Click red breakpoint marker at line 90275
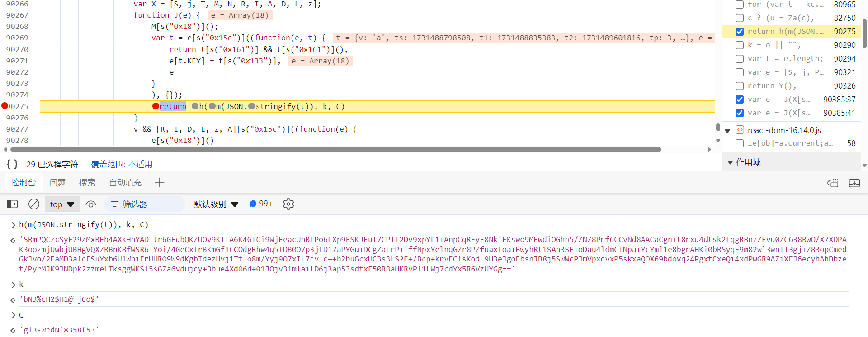Image resolution: width=868 pixels, height=337 pixels. point(5,106)
